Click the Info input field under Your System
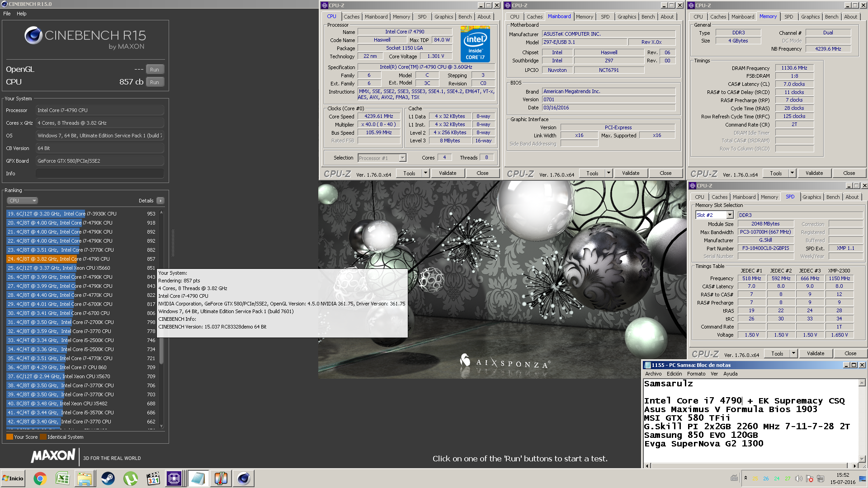Image resolution: width=868 pixels, height=488 pixels. pos(100,174)
